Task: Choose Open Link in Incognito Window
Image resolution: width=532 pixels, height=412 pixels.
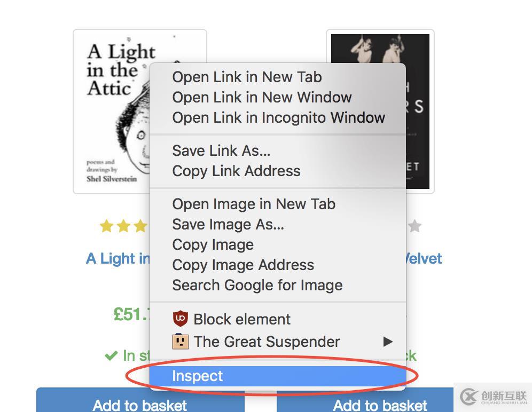Action: click(x=278, y=117)
